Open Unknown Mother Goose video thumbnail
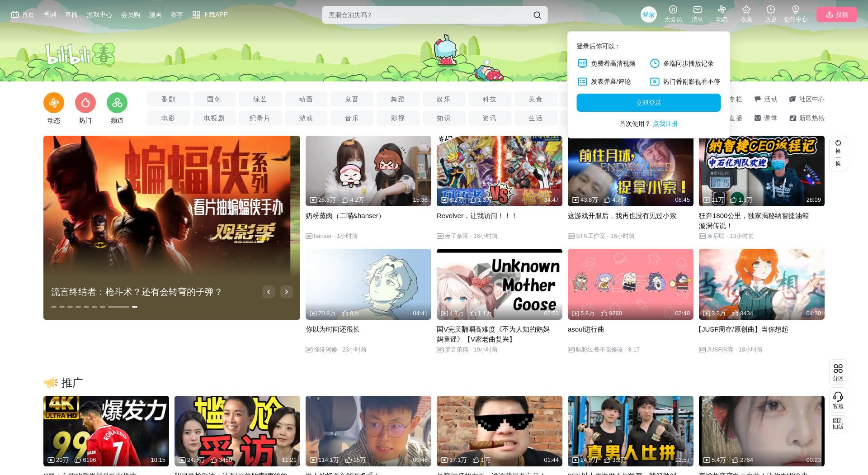Screen dimensions: 868x475 tap(500, 284)
